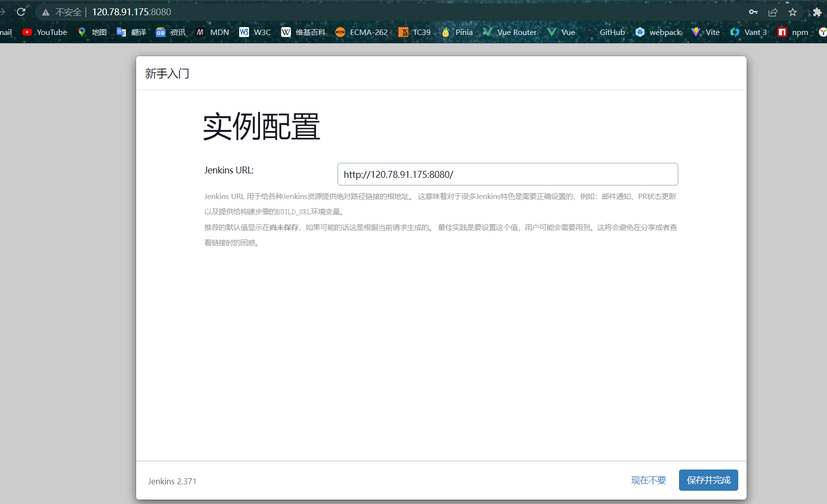
Task: Open the MDN bookmark
Action: (213, 32)
